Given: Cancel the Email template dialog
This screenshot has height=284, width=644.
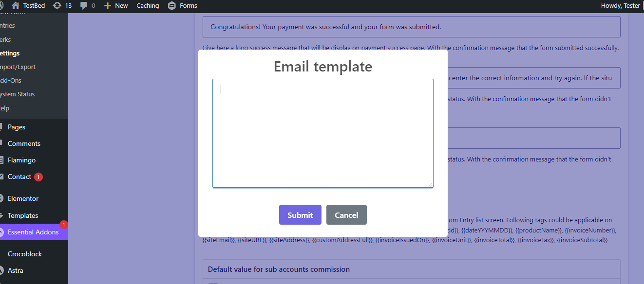Looking at the screenshot, I should click(346, 215).
